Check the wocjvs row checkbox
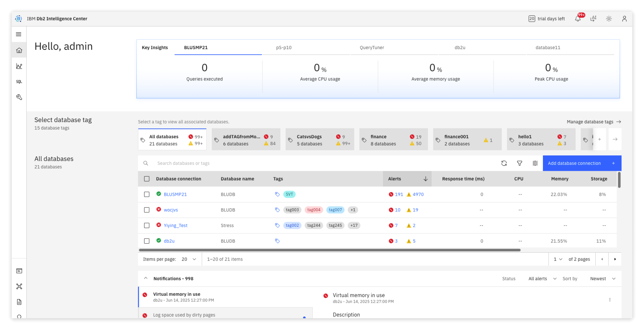 [147, 210]
